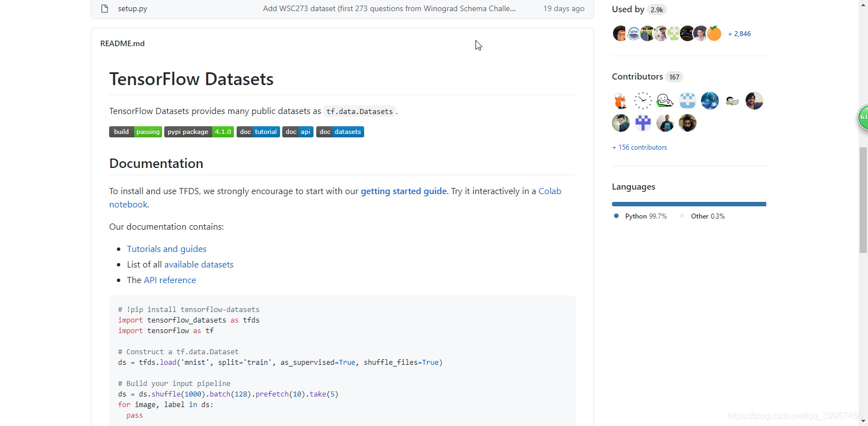Click the reclining meme face contributor avatar
The image size is (868, 426).
coord(665,101)
